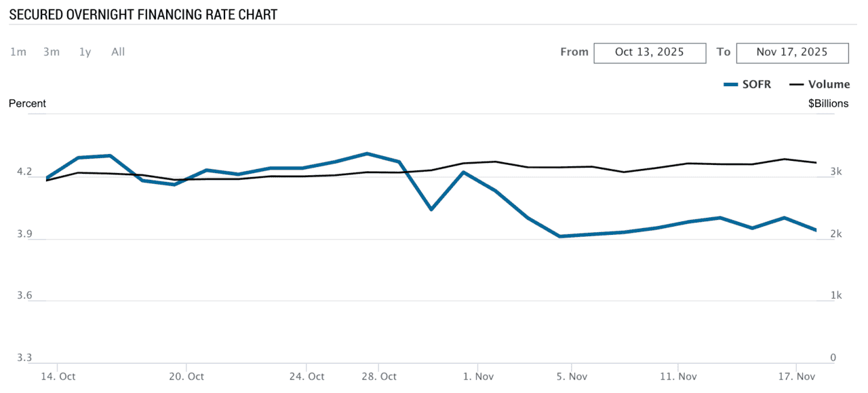The image size is (868, 393).
Task: Click the 14. Oct axis label
Action: pyautogui.click(x=58, y=376)
